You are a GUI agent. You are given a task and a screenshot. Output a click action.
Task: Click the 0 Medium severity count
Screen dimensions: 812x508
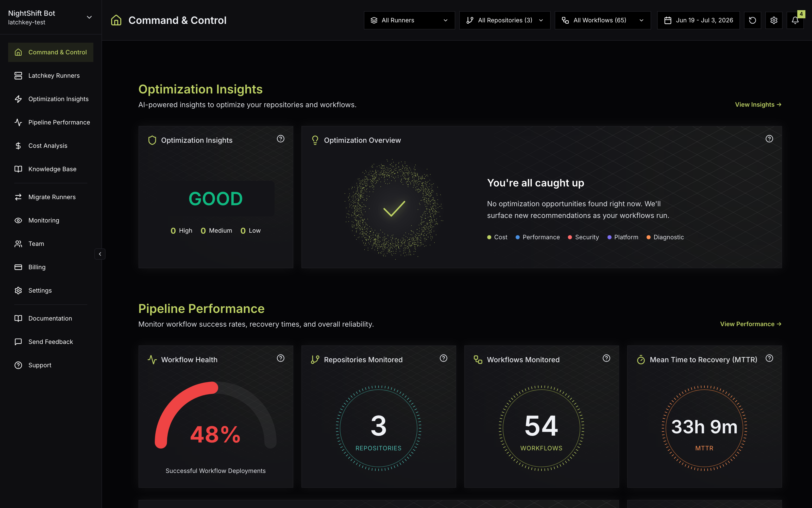[216, 230]
